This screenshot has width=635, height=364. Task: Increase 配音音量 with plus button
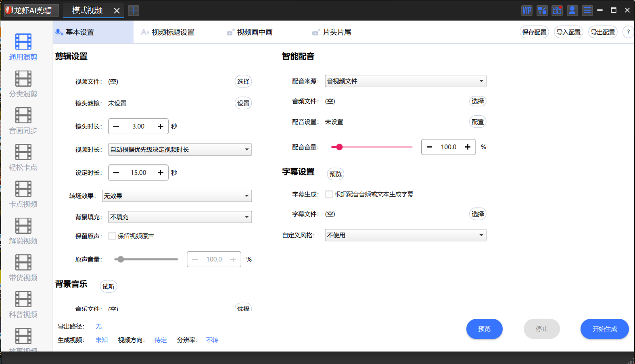[468, 147]
